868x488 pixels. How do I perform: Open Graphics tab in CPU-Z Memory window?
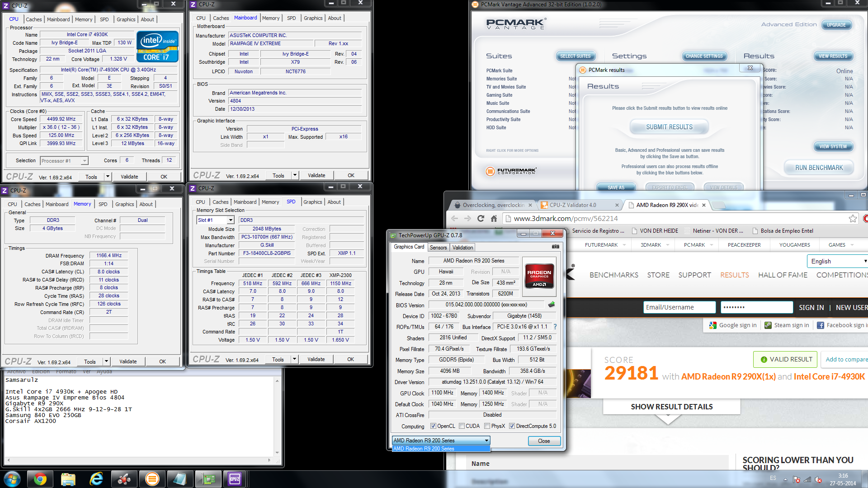124,204
